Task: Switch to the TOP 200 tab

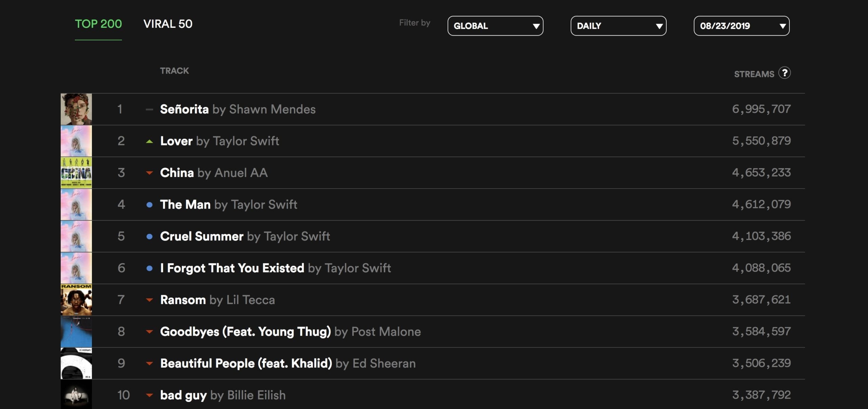Action: coord(98,24)
